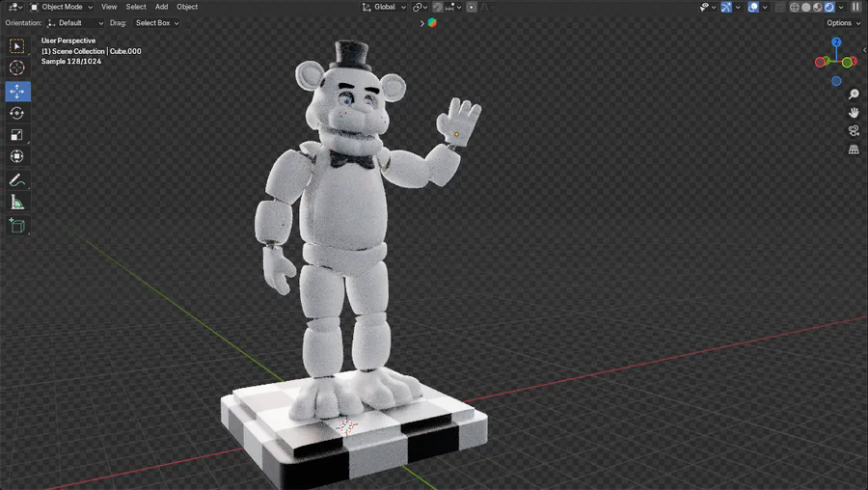Click '(1) Scene Collection | Cube.000' text
This screenshot has height=490, width=868.
coord(91,51)
